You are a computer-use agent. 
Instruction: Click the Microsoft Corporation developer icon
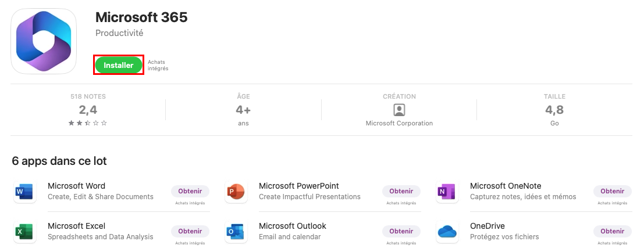point(399,110)
